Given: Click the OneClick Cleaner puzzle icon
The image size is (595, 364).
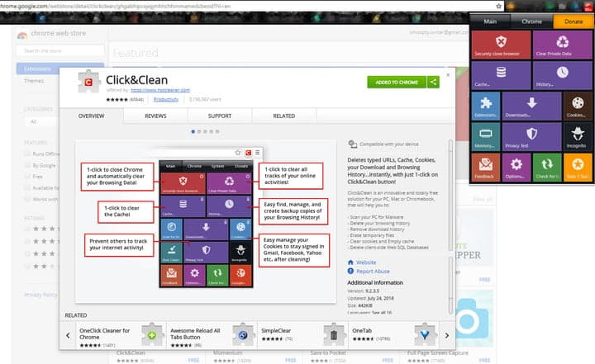Looking at the screenshot, I should tap(152, 335).
